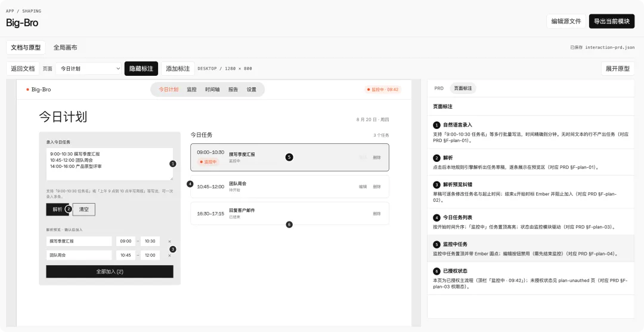Click the 添加标注 button
644x332 pixels.
[178, 69]
